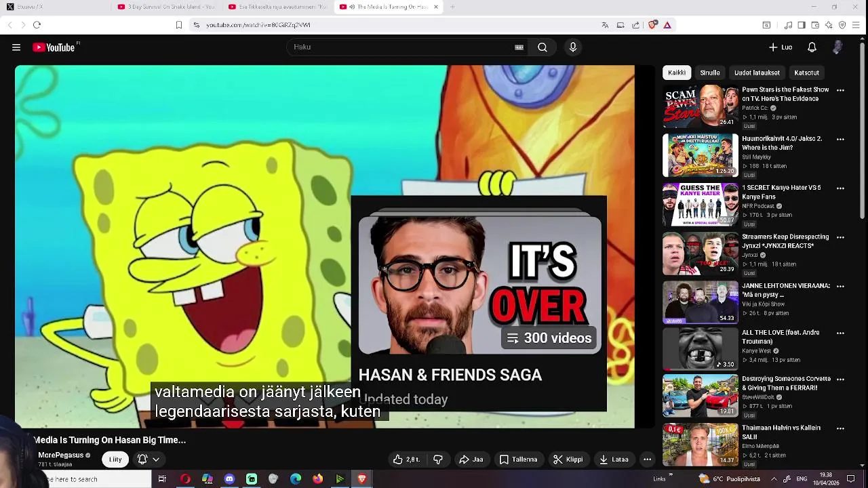Select the Uudet lataukset filter chip

tap(757, 73)
